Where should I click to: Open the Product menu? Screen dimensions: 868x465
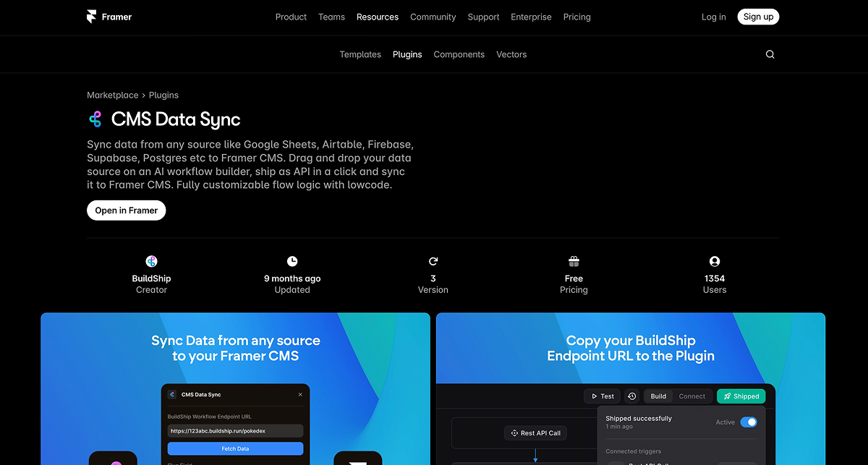291,17
